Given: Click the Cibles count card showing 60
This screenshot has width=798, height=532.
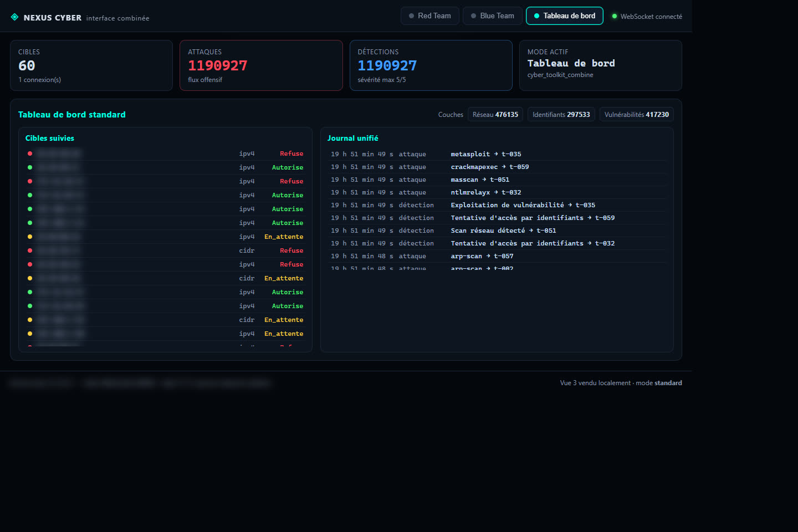Looking at the screenshot, I should pyautogui.click(x=91, y=65).
